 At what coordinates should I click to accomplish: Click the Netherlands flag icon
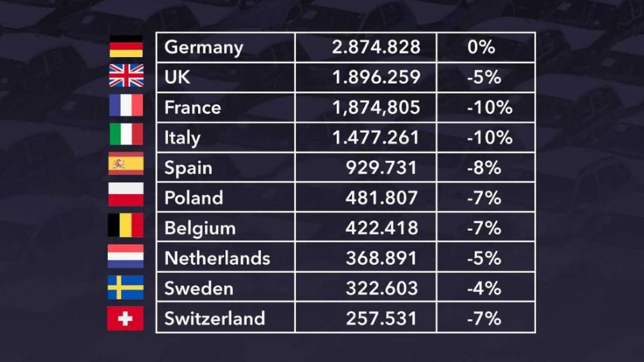pos(126,256)
